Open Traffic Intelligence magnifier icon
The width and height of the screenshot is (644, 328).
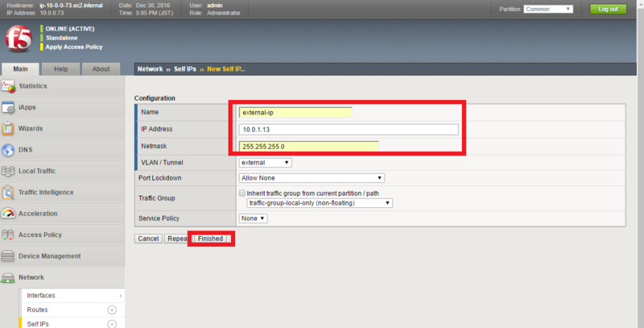coord(8,193)
